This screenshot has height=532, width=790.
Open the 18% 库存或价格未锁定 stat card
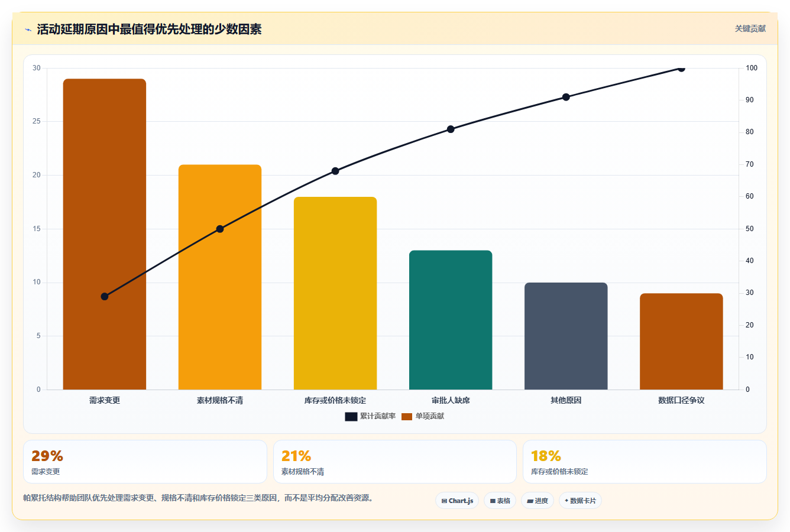point(645,462)
